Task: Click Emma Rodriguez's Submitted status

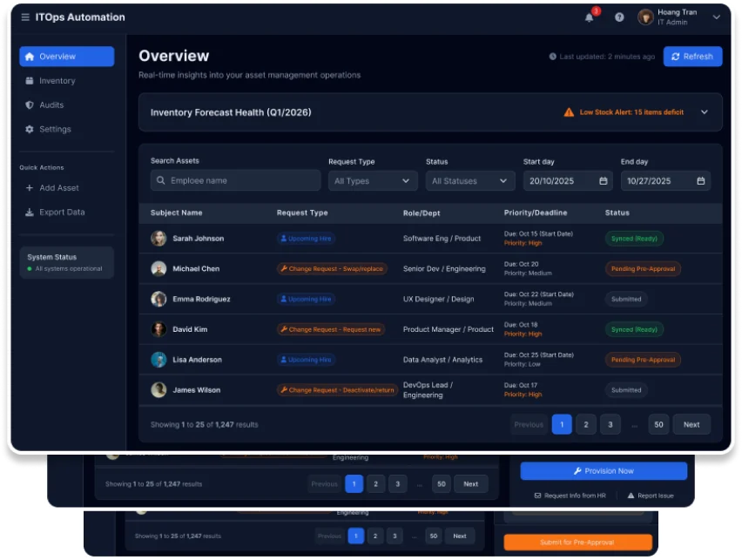Action: pos(626,300)
